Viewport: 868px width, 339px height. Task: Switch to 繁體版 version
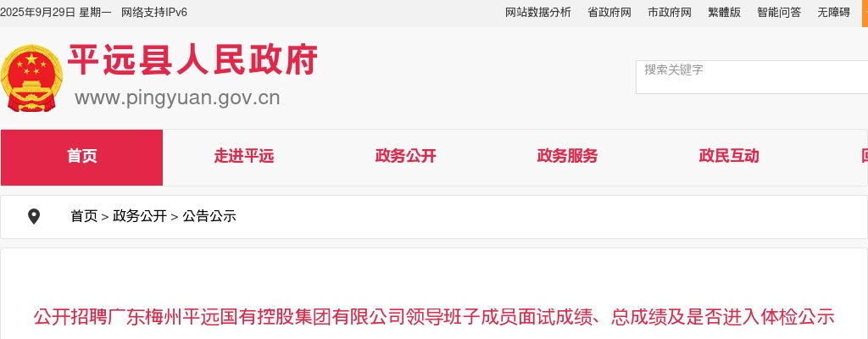(725, 12)
